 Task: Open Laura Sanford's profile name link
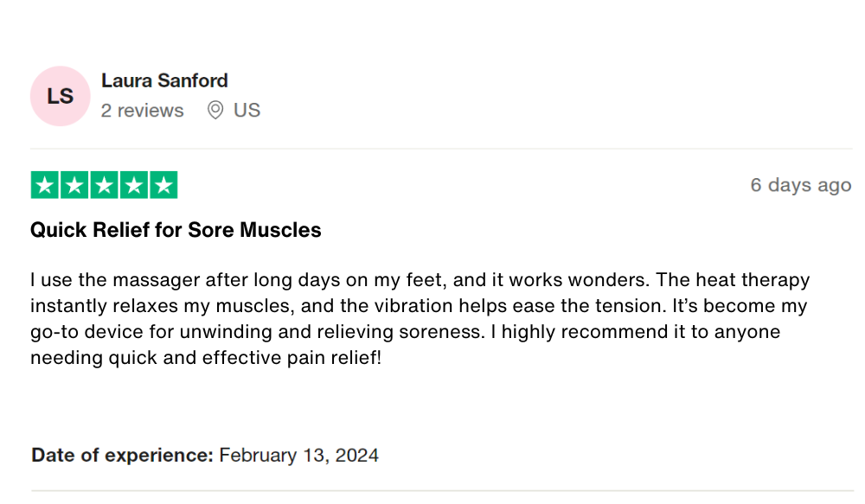tap(164, 80)
